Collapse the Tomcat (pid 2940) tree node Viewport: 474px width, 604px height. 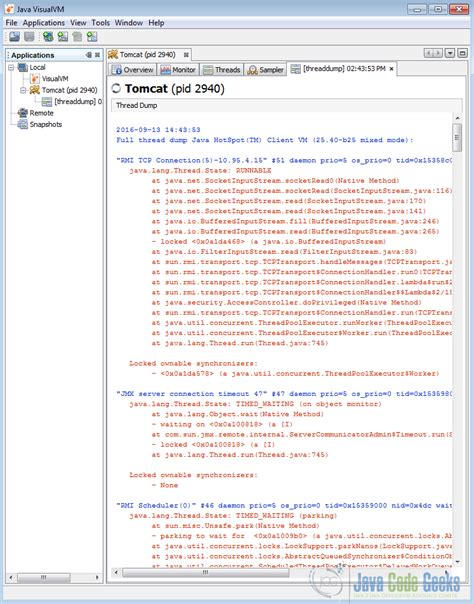click(23, 90)
